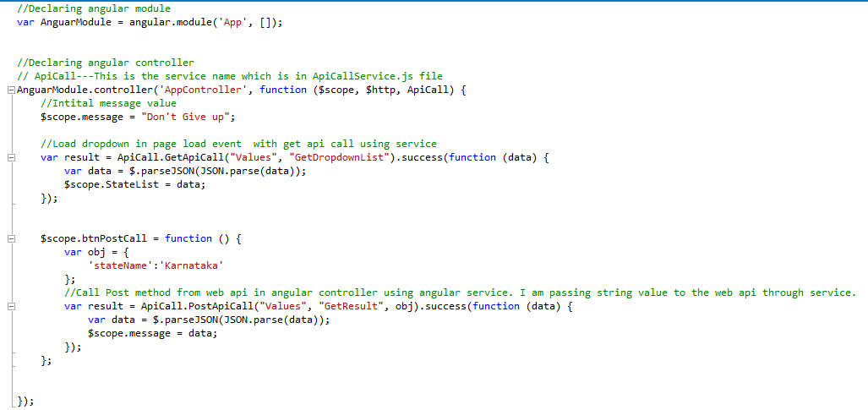
Task: Click the ApiCallService.js comment line
Action: coord(230,76)
